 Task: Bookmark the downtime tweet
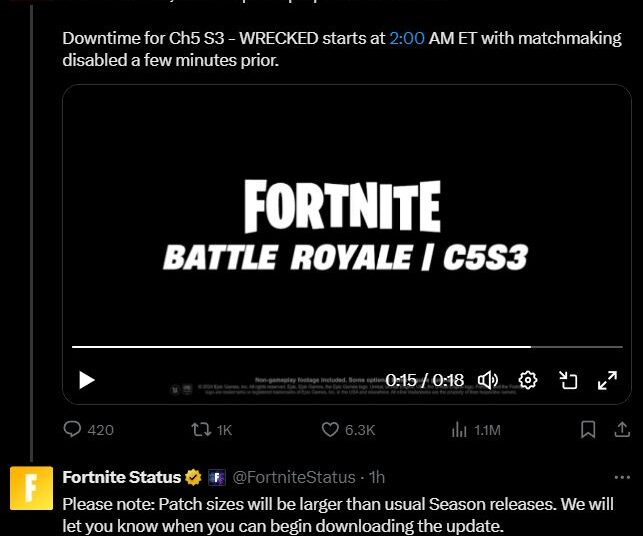coord(588,430)
